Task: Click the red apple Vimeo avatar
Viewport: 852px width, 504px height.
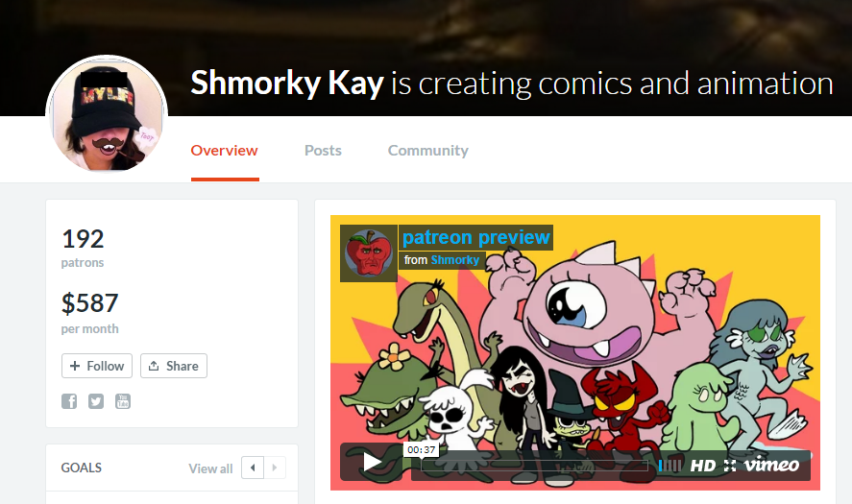Action: tap(369, 253)
